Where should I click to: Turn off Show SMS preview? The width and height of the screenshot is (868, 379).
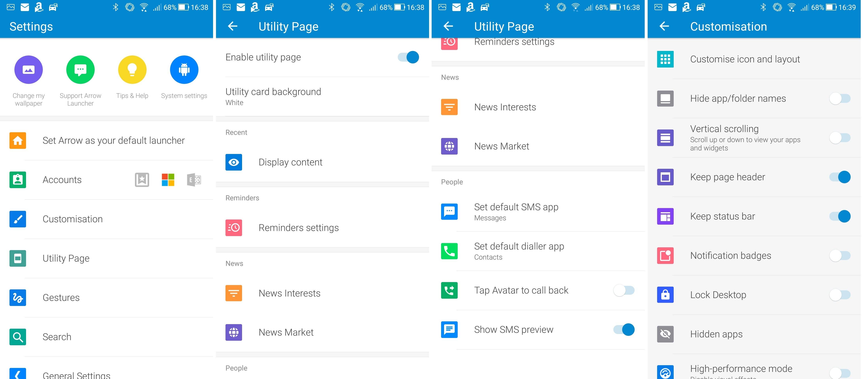tap(623, 330)
